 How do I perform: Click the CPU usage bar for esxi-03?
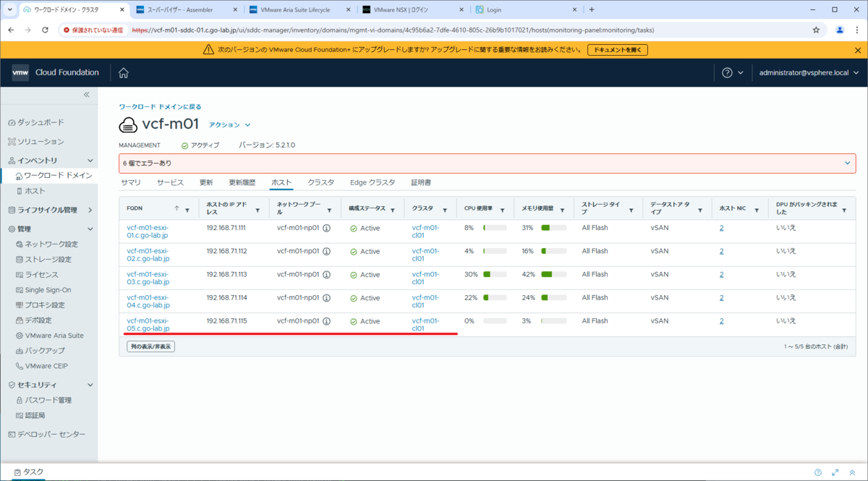tap(495, 274)
